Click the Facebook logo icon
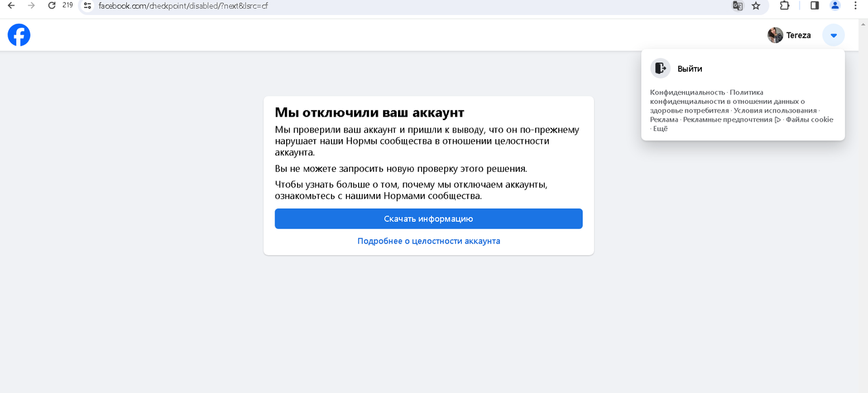 (x=19, y=35)
